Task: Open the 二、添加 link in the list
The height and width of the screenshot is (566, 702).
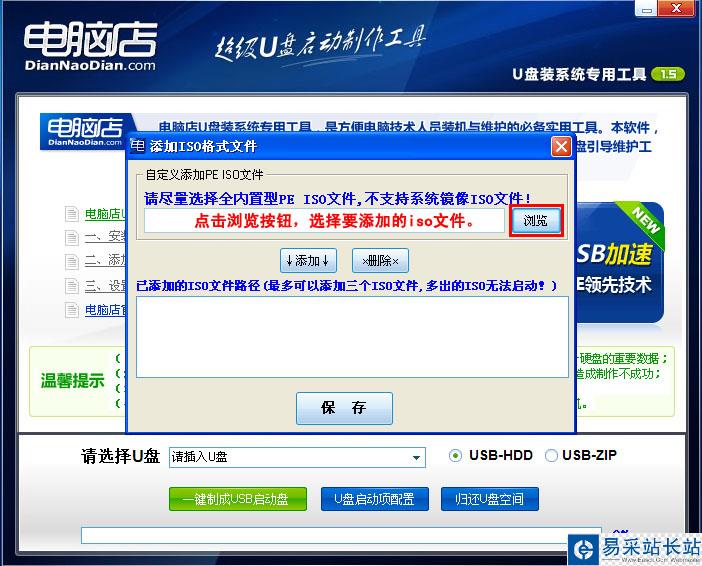Action: click(x=106, y=260)
